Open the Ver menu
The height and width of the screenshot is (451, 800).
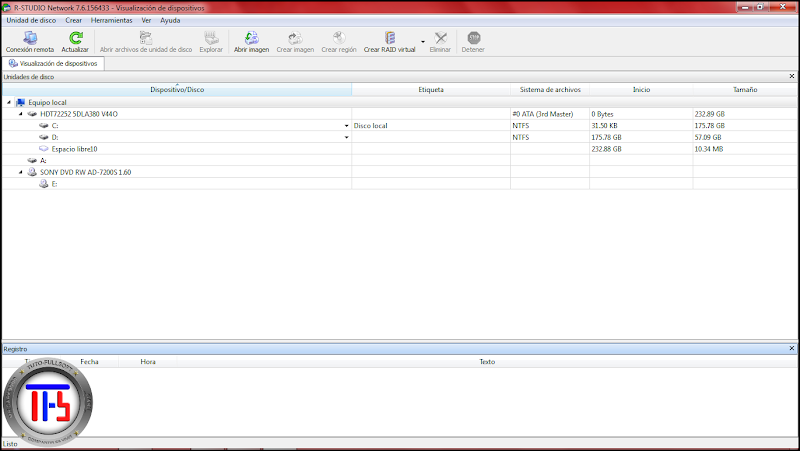pyautogui.click(x=146, y=20)
